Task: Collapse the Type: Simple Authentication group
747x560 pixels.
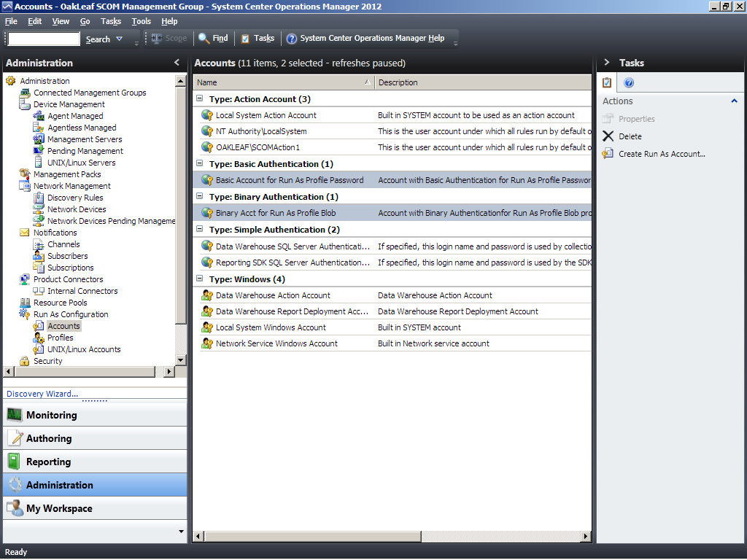Action: pyautogui.click(x=200, y=229)
